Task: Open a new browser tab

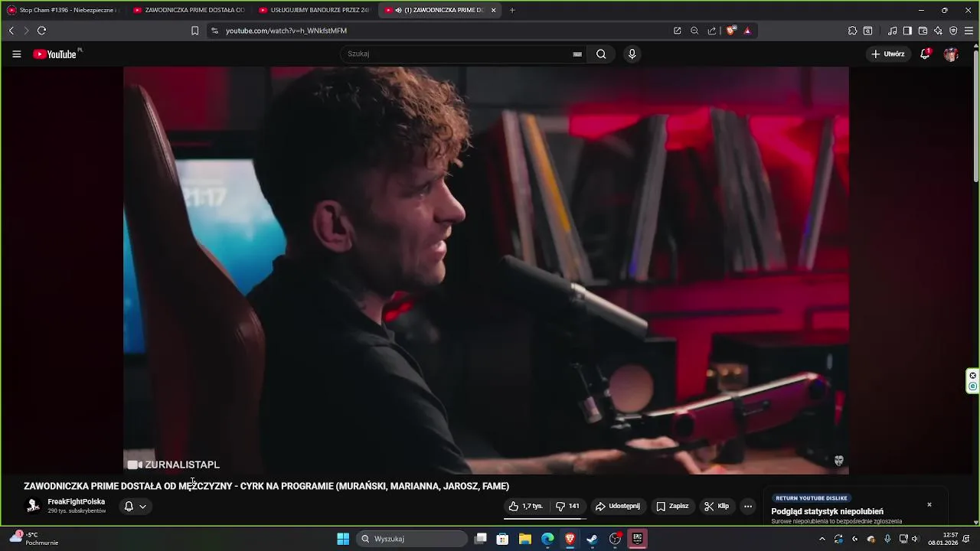Action: tap(512, 10)
